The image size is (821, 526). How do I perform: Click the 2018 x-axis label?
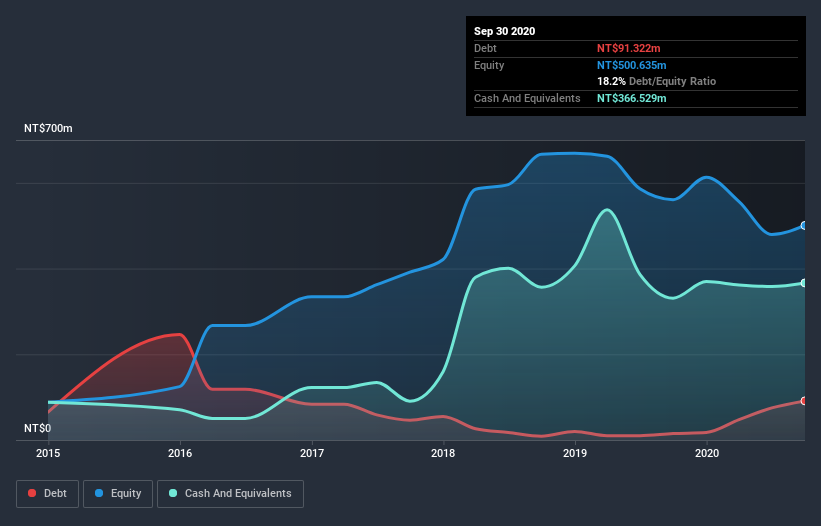click(443, 453)
